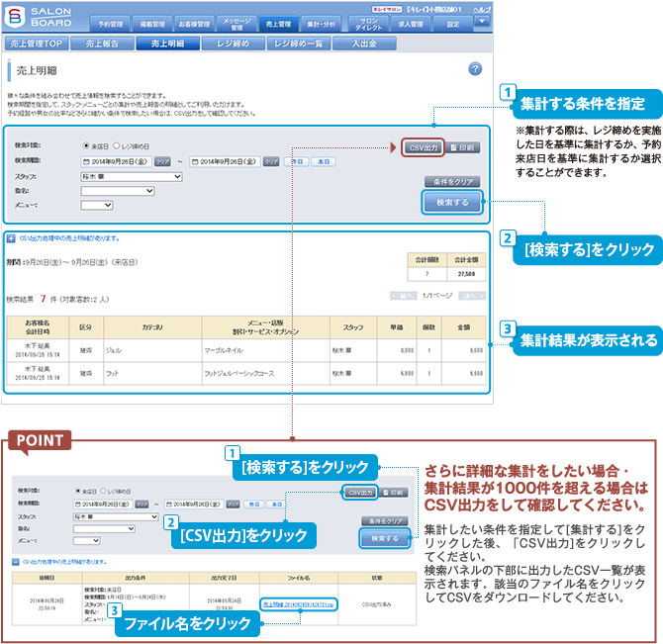Screen dimensions: 663x644
Task: Clear the start date with クリア, upper screenshot
Action: point(162,162)
